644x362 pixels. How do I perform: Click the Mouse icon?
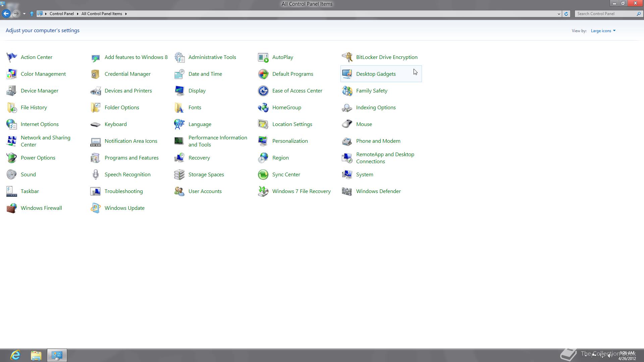[x=347, y=124]
